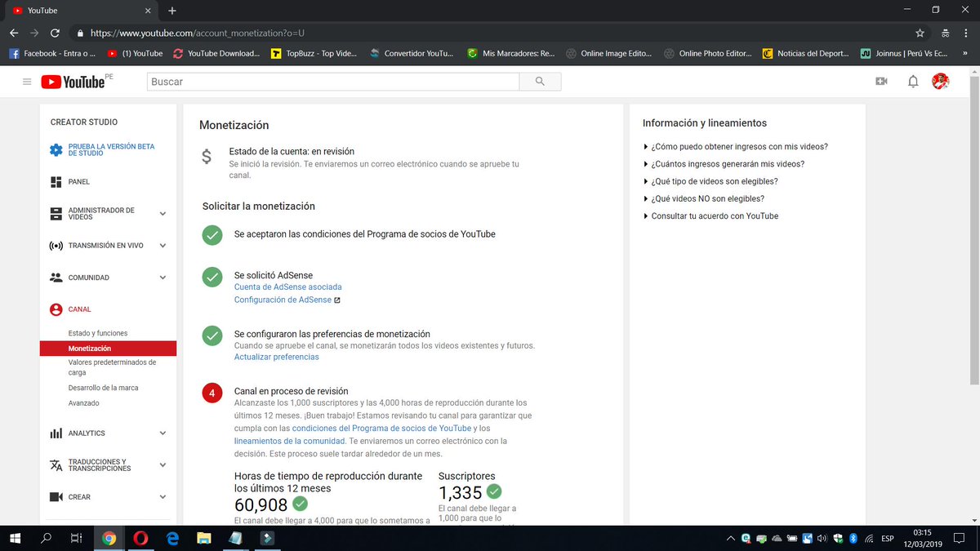The image size is (980, 551).
Task: Open the Facebook bookmark
Action: point(52,53)
